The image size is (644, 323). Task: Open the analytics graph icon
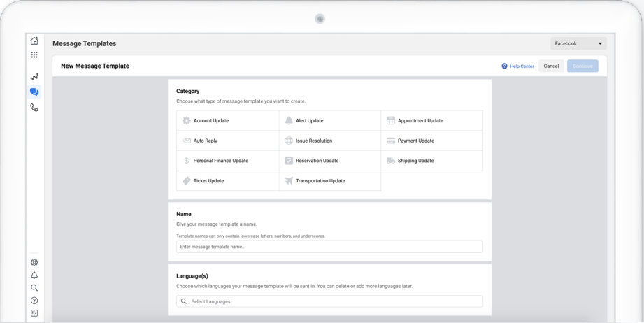pos(34,77)
